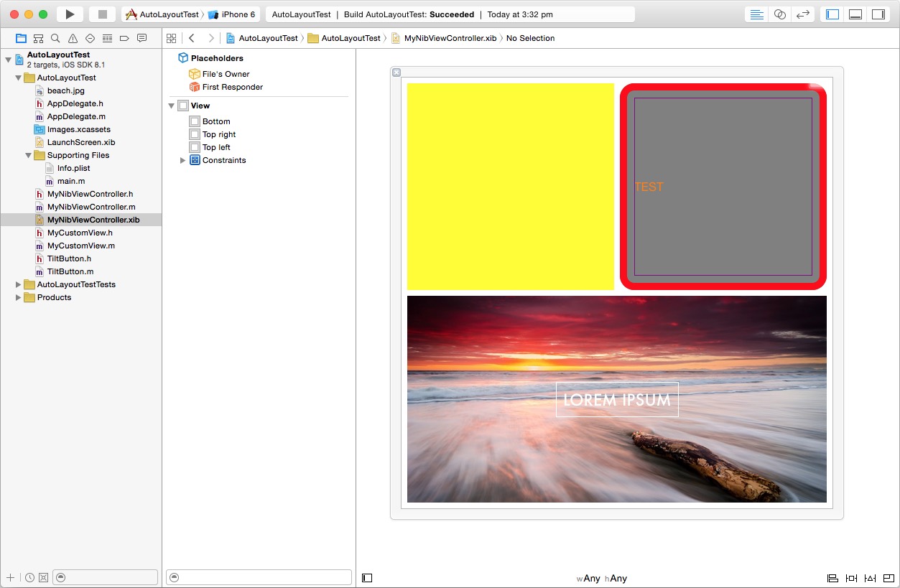Expand the Constraints item in outline
The width and height of the screenshot is (900, 588).
click(x=182, y=160)
